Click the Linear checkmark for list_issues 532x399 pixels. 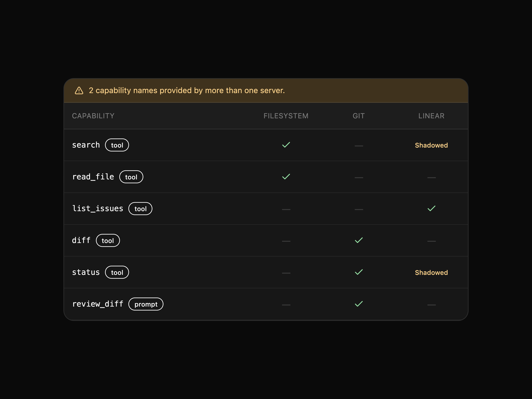pyautogui.click(x=431, y=209)
